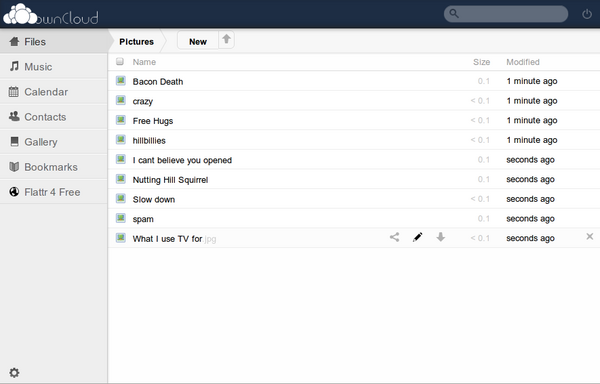This screenshot has height=384, width=600.
Task: Go to Calendar in the sidebar
Action: (54, 92)
